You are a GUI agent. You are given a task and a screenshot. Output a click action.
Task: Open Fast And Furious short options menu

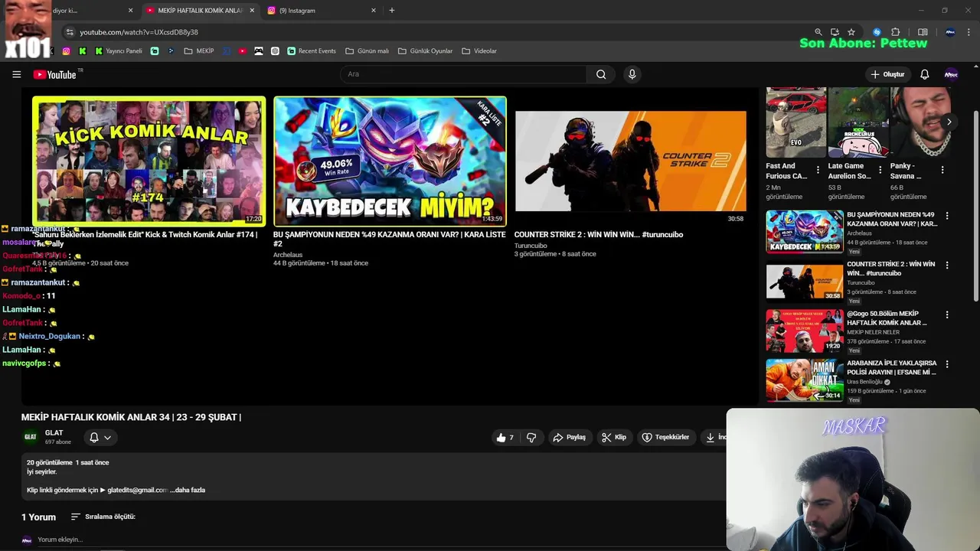point(818,170)
